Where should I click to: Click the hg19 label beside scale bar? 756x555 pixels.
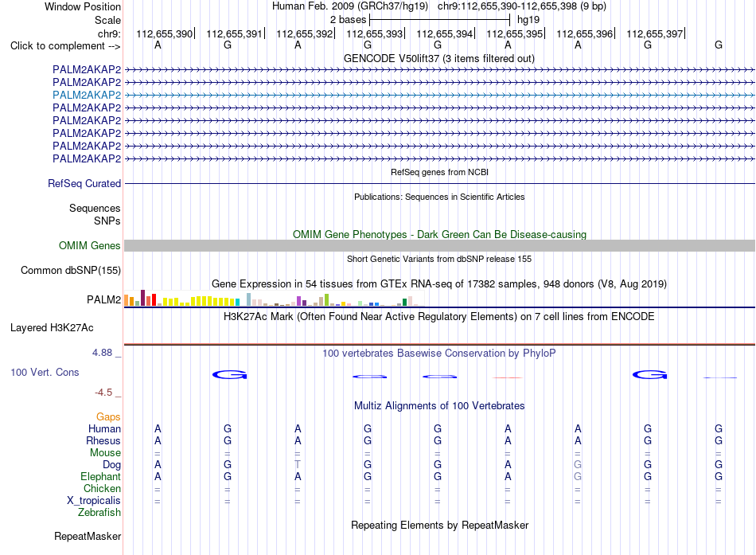point(528,20)
